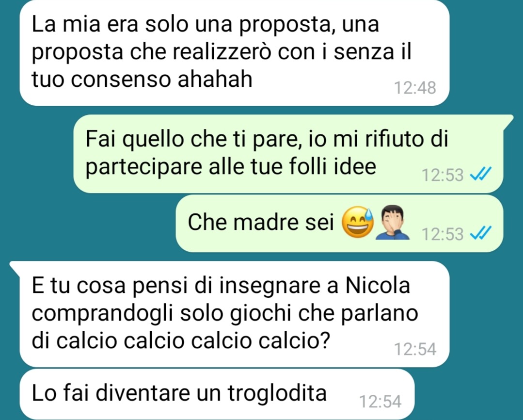
Task: Select the 'Fai quello che ti pare' message bubble
Action: pyautogui.click(x=288, y=154)
